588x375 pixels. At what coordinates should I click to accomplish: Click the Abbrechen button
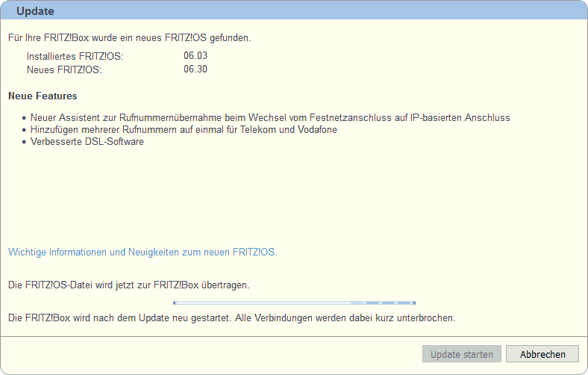click(542, 354)
